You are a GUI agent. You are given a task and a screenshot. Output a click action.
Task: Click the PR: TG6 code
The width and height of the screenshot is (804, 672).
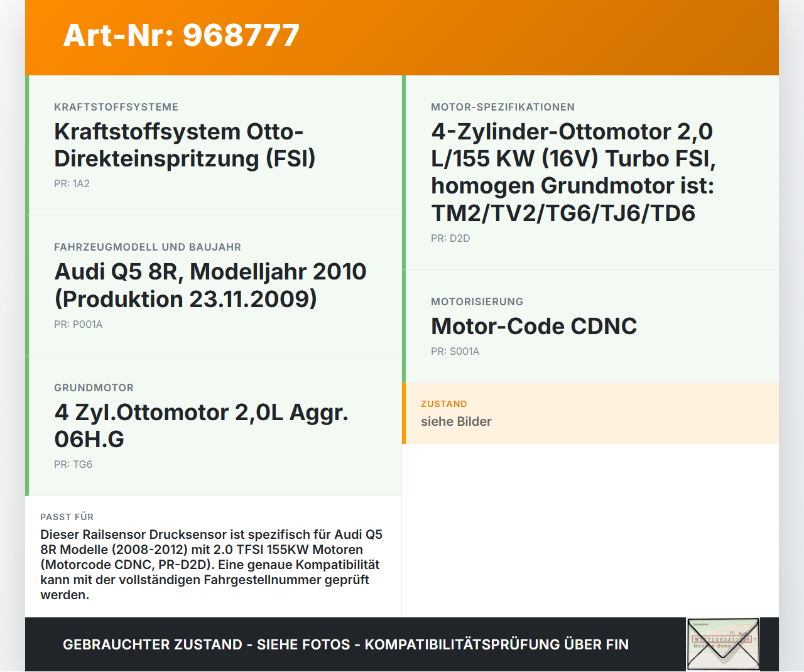coord(73,464)
